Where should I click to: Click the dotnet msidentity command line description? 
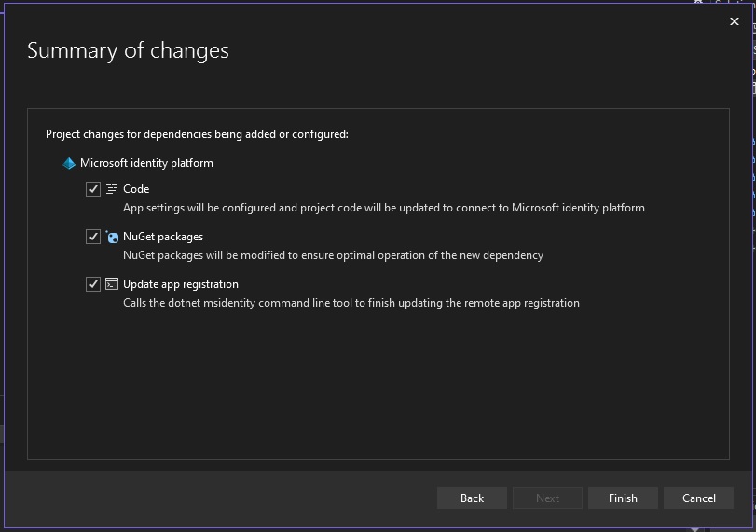click(351, 303)
